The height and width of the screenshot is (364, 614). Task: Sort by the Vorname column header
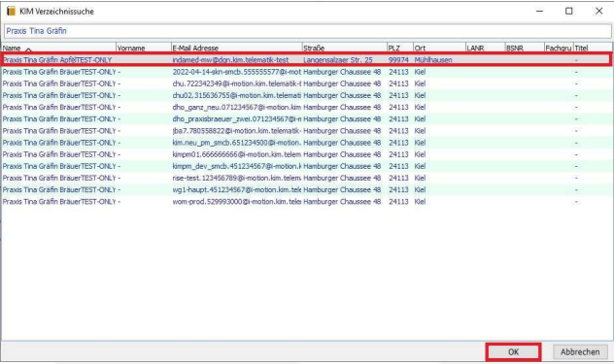[144, 48]
